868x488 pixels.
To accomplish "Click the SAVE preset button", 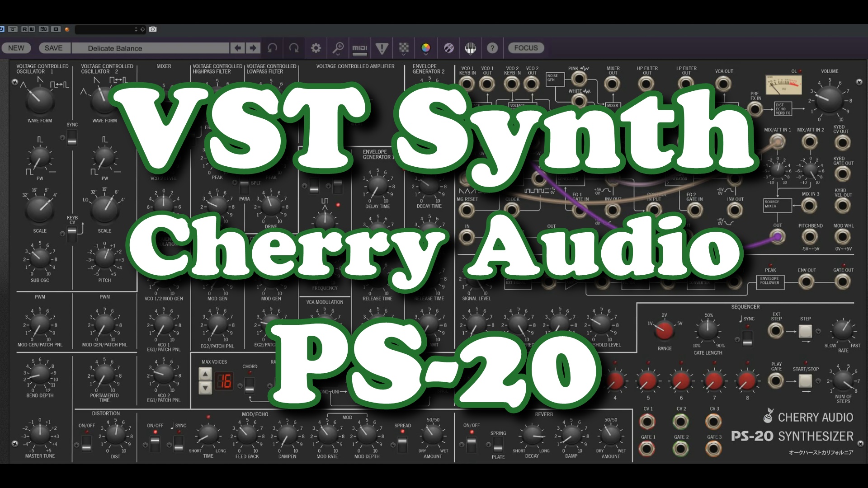I will click(x=53, y=48).
